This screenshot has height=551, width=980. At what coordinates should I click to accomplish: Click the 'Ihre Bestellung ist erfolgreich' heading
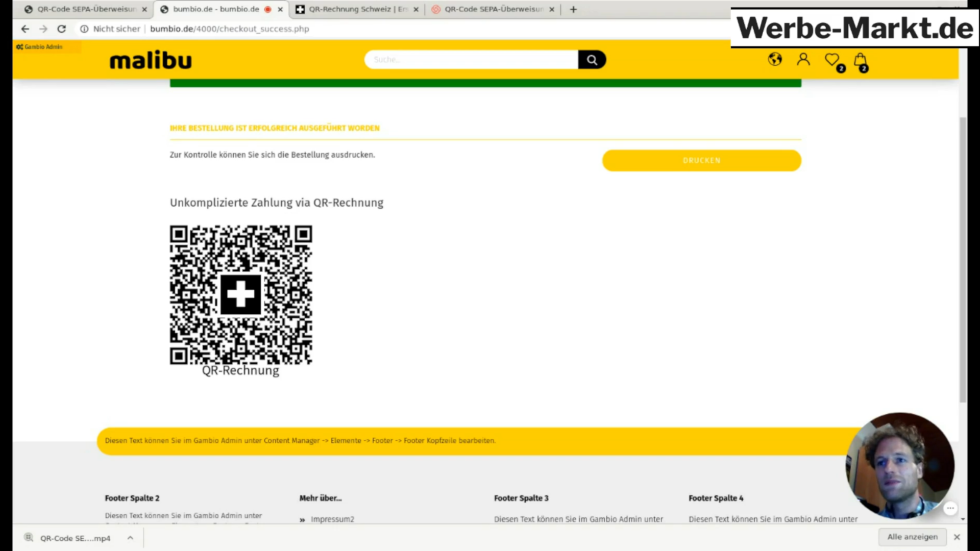coord(275,128)
